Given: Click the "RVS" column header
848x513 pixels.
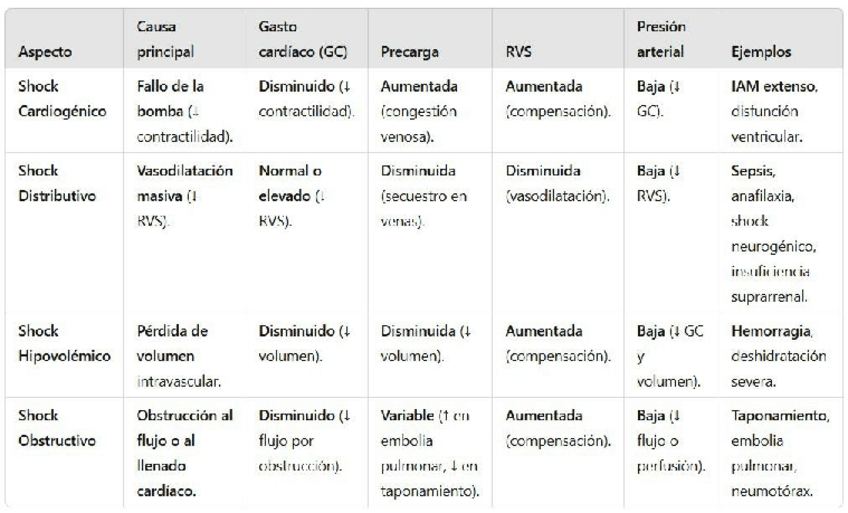Looking at the screenshot, I should point(520,50).
